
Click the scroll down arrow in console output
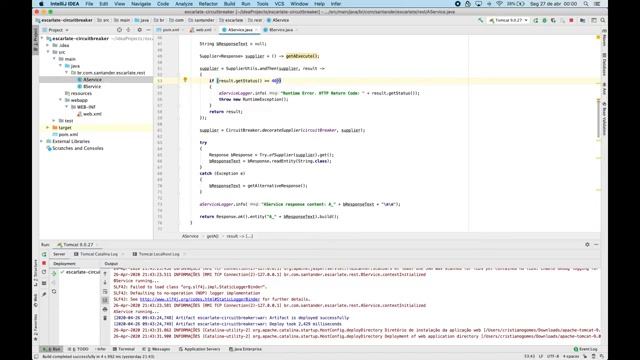[x=105, y=282]
